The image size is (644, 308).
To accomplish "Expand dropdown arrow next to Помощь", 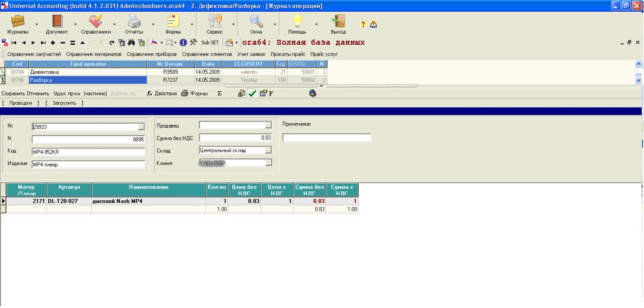I will pos(316,24).
